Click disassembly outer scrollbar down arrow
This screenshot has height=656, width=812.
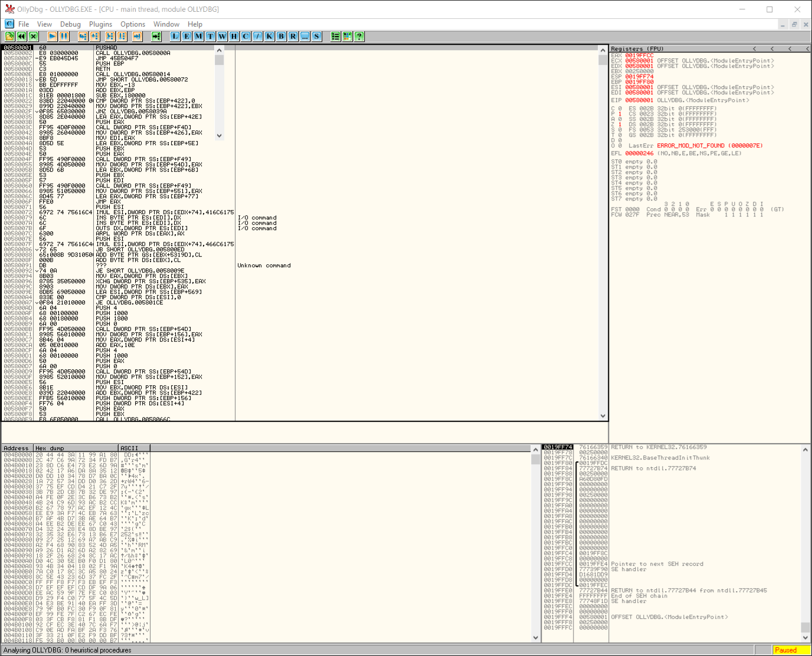point(603,416)
